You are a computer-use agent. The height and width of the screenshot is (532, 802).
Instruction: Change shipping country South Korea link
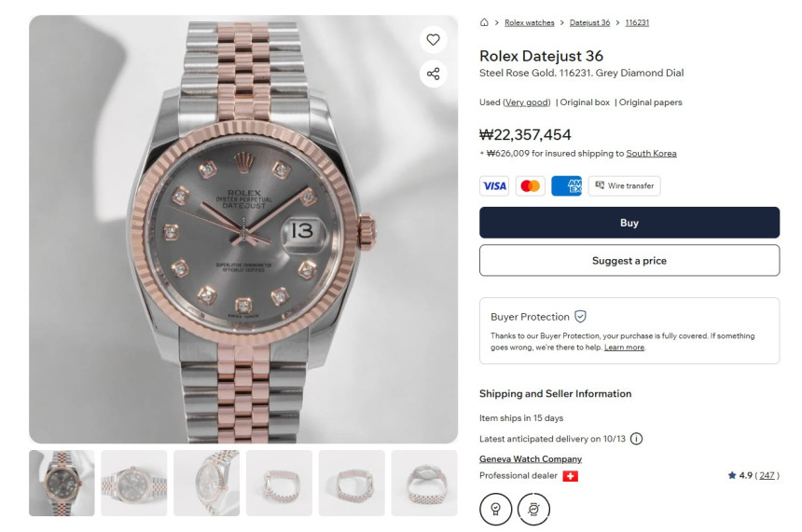tap(651, 154)
